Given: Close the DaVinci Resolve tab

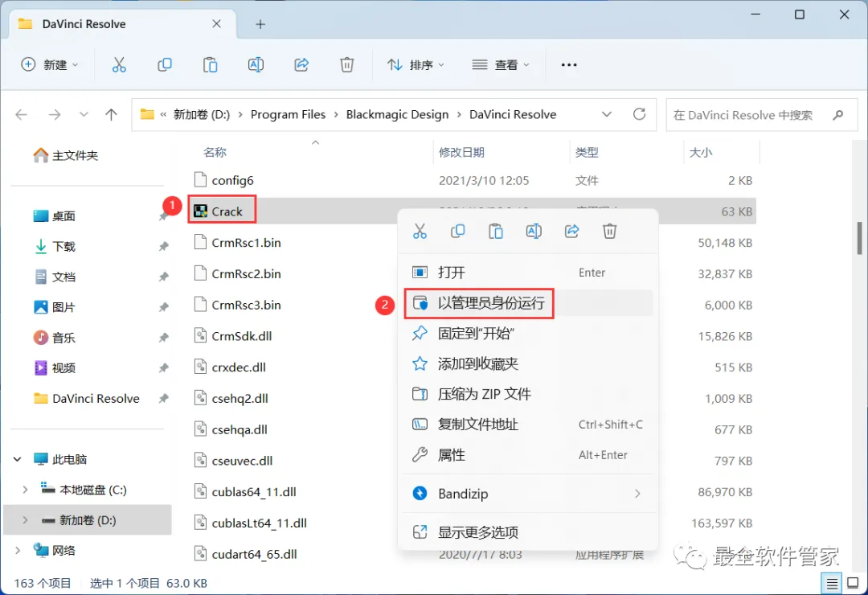Looking at the screenshot, I should point(216,24).
